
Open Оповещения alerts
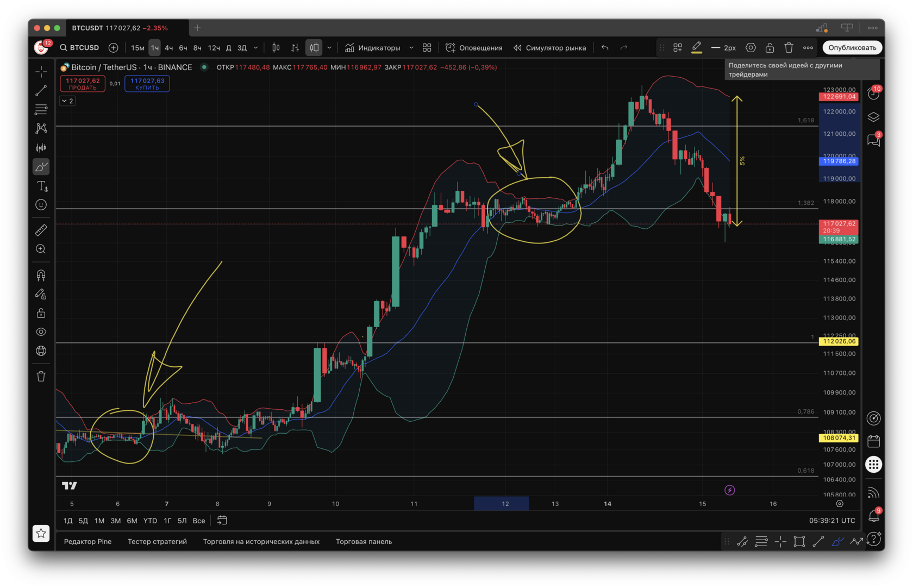(x=474, y=48)
